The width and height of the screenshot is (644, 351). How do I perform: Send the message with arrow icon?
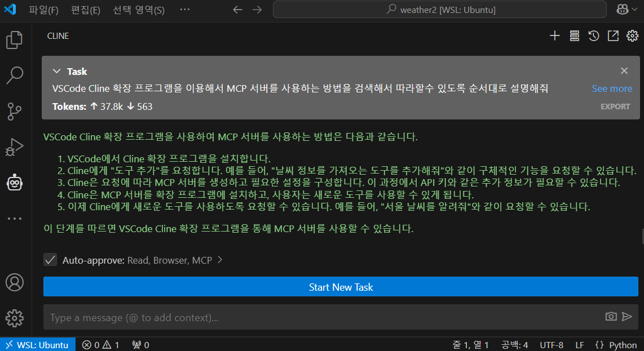(x=627, y=316)
